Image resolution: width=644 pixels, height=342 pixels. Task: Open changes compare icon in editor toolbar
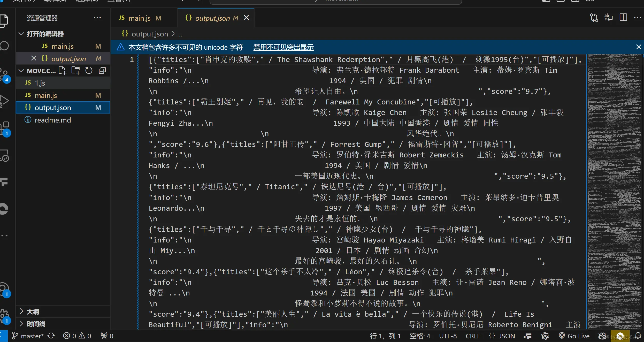pos(594,18)
